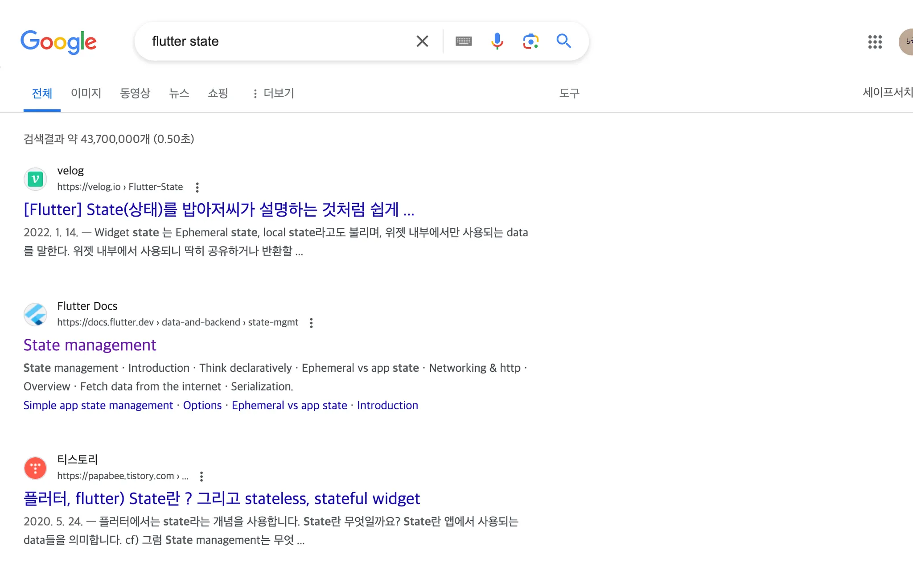
Task: Open the Google apps grid
Action: [875, 42]
